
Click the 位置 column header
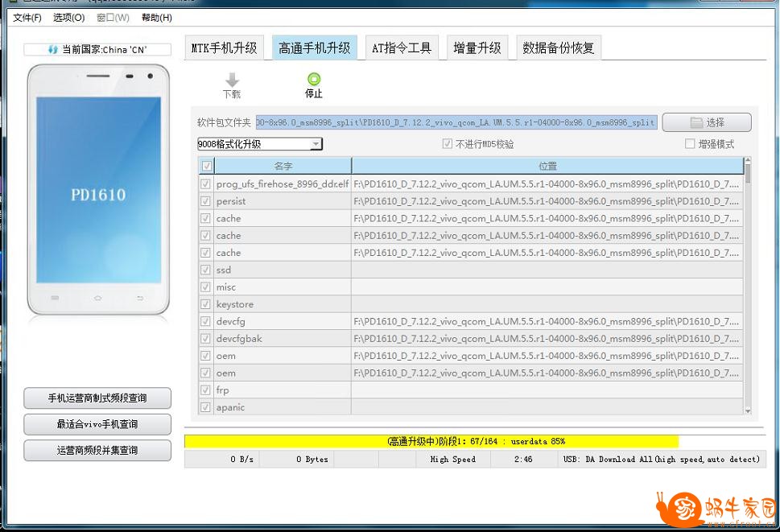point(547,166)
